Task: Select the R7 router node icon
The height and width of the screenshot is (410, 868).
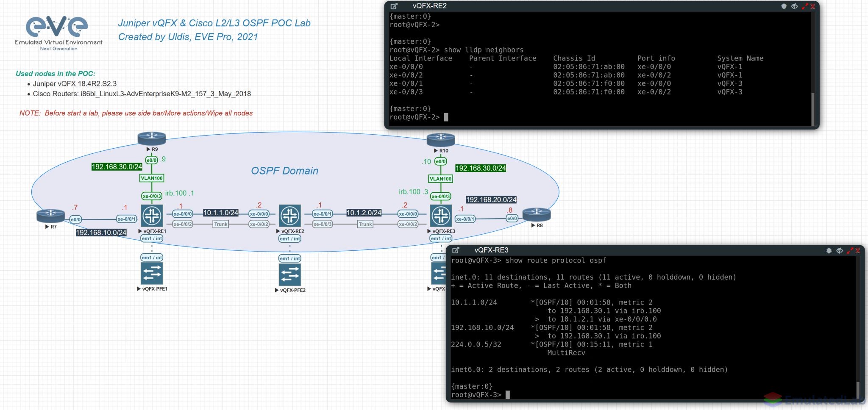Action: (50, 216)
